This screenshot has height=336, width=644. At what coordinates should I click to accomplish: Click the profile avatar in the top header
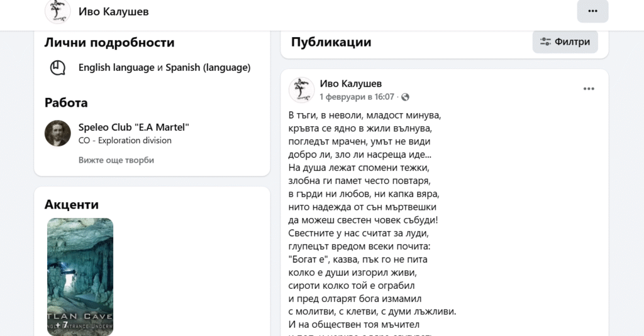(x=58, y=11)
